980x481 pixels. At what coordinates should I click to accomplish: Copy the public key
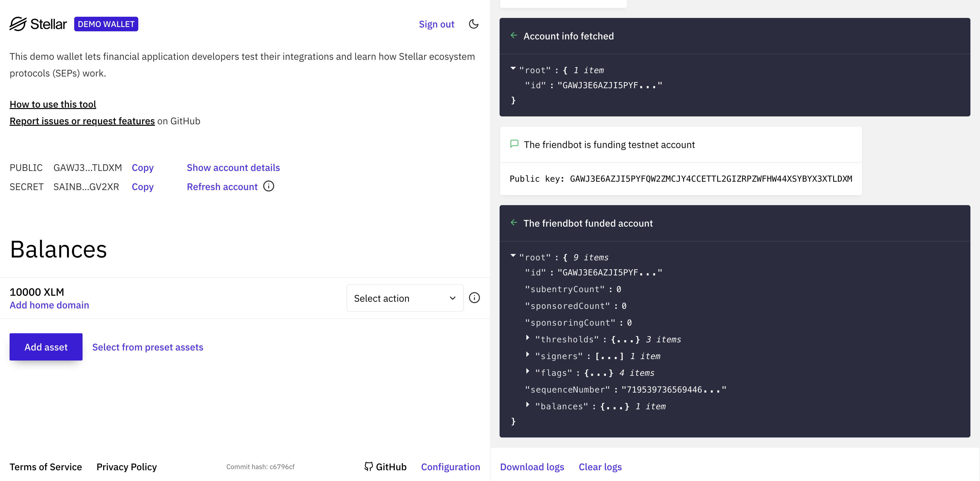pyautogui.click(x=143, y=167)
